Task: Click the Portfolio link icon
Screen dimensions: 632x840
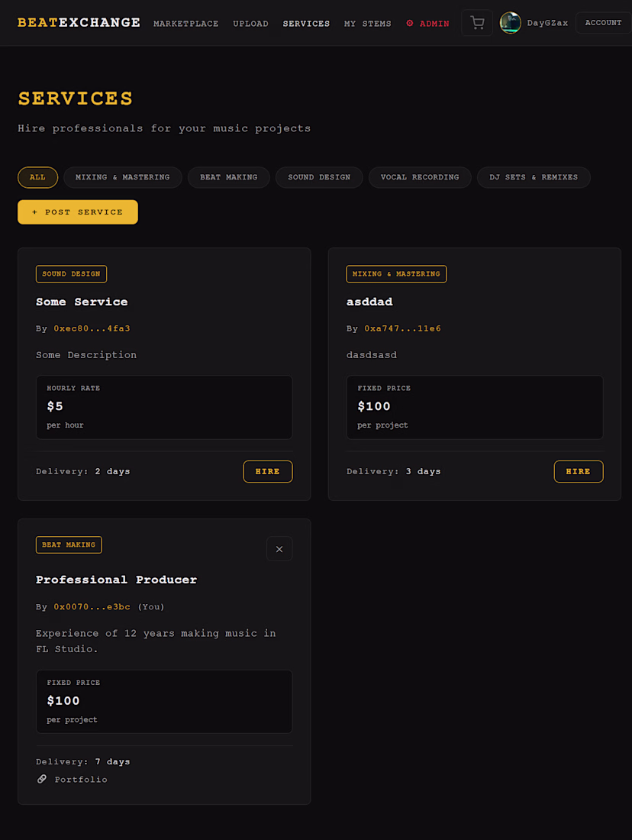Action: click(x=42, y=780)
